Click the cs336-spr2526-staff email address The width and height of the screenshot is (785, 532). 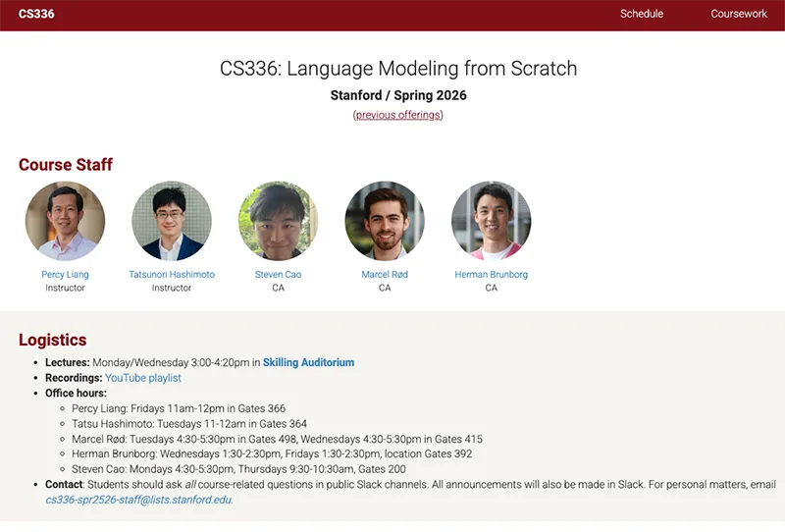pyautogui.click(x=139, y=500)
